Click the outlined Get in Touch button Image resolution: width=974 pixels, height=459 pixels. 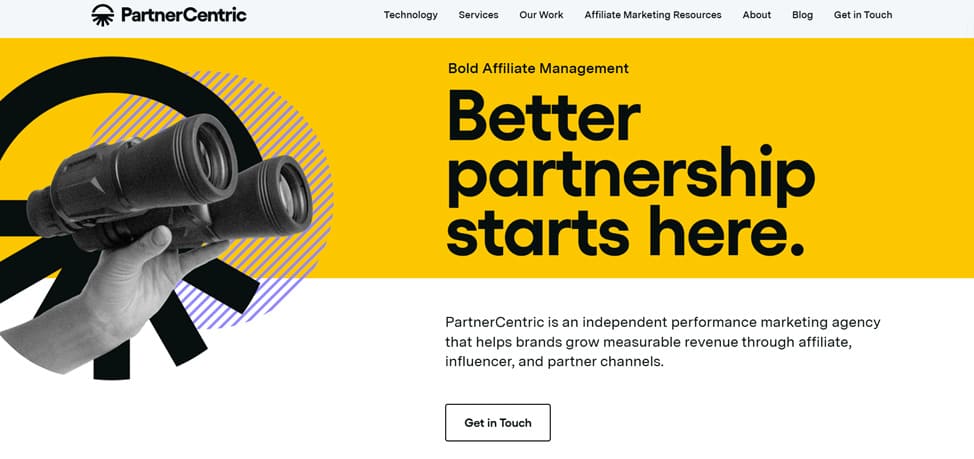tap(498, 422)
